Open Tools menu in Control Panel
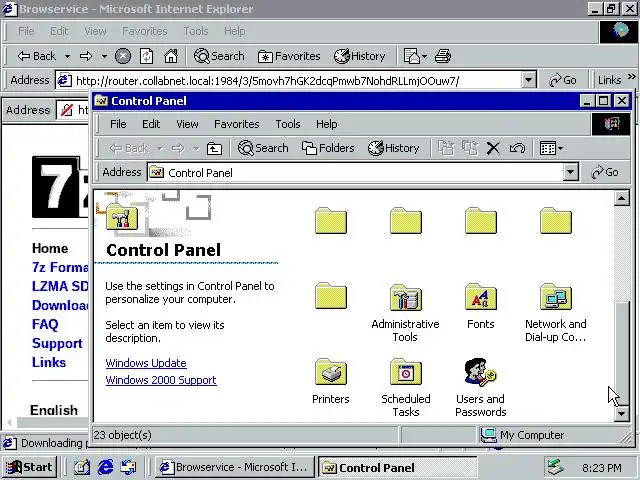The width and height of the screenshot is (640, 480). point(288,124)
